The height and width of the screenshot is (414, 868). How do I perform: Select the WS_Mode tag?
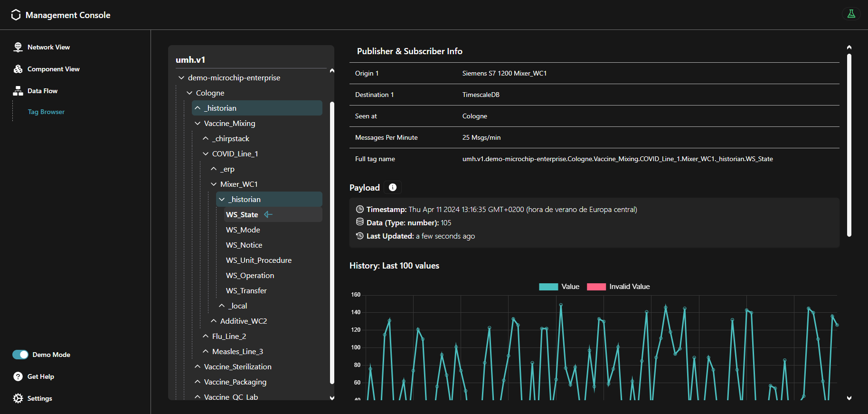pyautogui.click(x=243, y=230)
